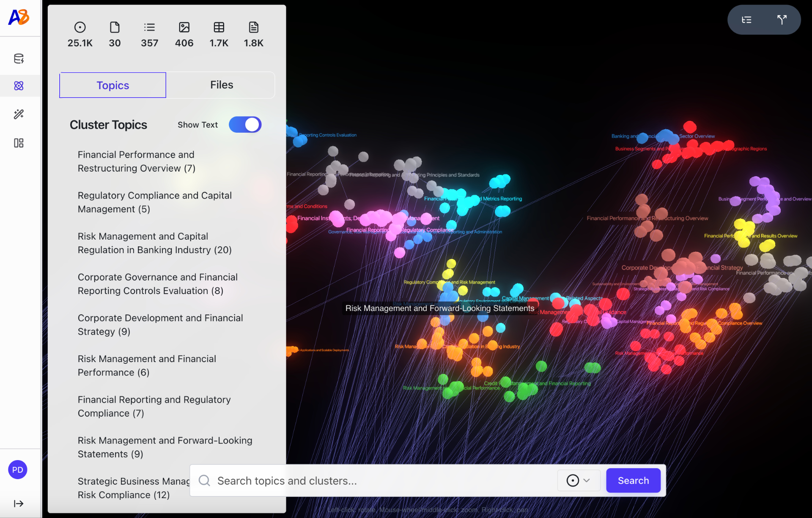
Task: Select the Topics tab
Action: 112,85
